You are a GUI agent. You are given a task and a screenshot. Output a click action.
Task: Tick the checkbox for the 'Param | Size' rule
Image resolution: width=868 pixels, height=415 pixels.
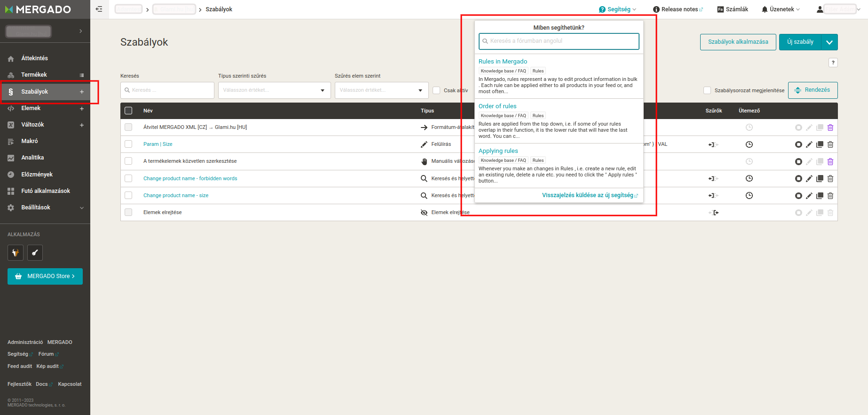click(x=128, y=144)
